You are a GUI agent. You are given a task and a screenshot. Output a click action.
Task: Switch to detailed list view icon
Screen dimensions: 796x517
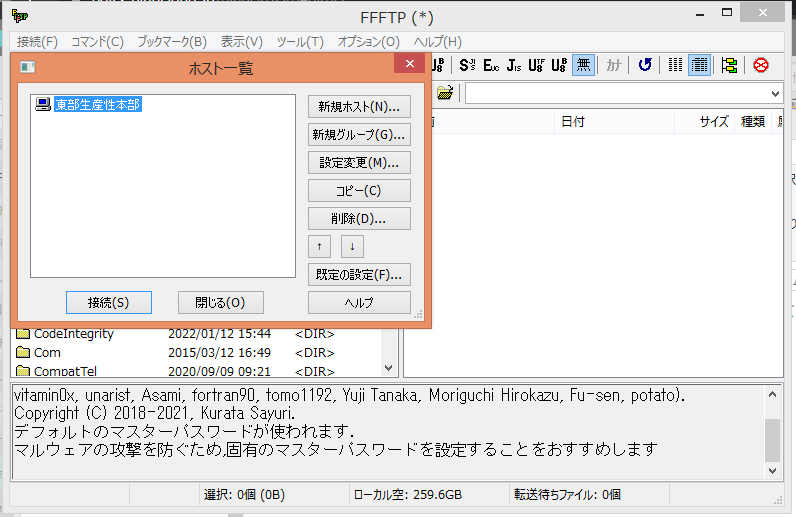click(x=699, y=65)
